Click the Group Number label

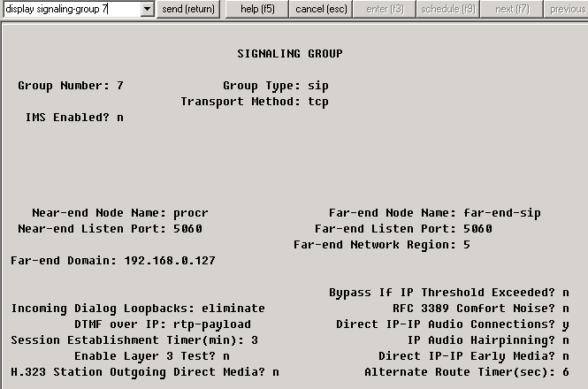(x=64, y=86)
